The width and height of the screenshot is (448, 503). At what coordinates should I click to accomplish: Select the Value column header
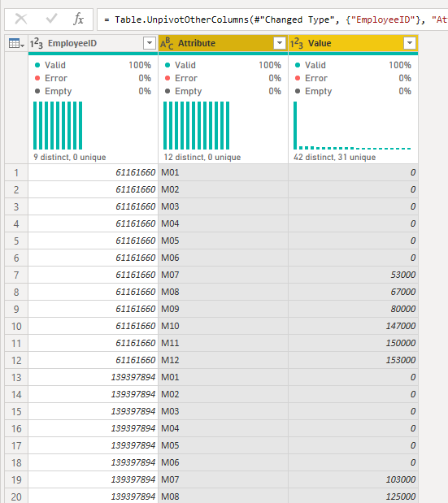353,43
